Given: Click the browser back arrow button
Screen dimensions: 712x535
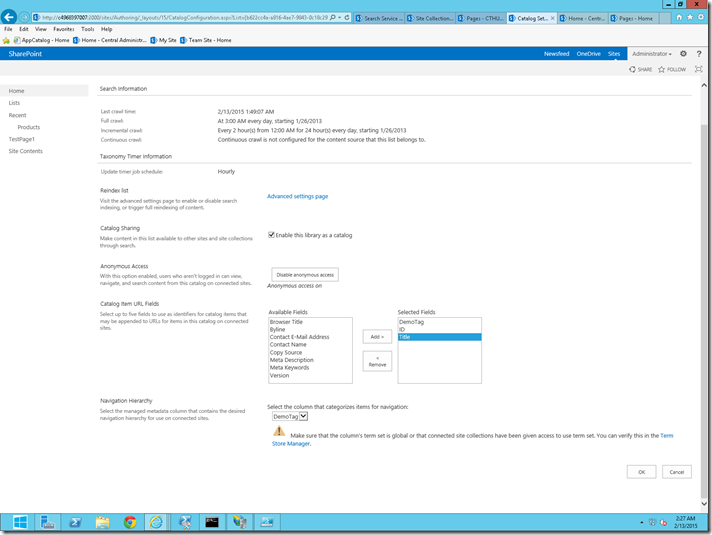Looking at the screenshot, I should (9, 17).
